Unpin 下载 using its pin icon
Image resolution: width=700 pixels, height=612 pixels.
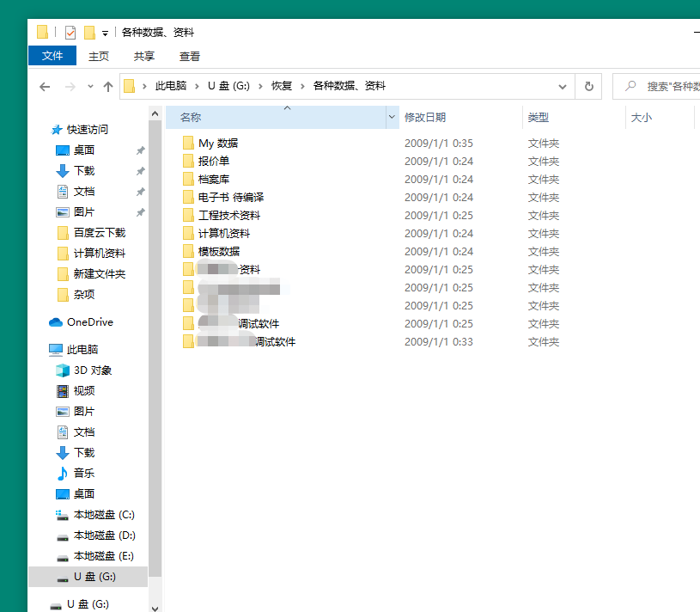point(141,171)
